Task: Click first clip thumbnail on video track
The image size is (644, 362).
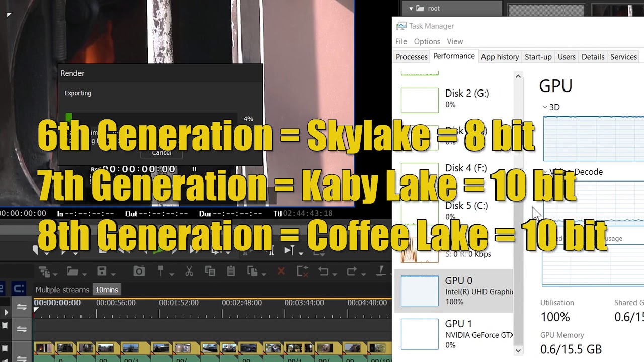Action: 44,348
